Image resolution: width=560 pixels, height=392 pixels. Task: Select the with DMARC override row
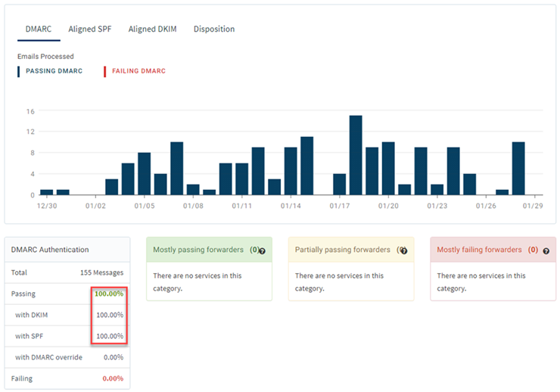pyautogui.click(x=68, y=357)
